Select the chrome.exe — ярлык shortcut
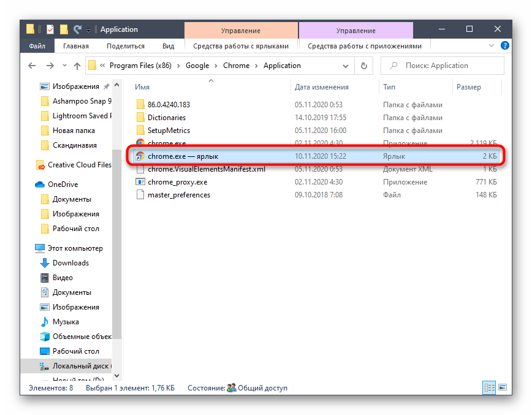 (316, 156)
